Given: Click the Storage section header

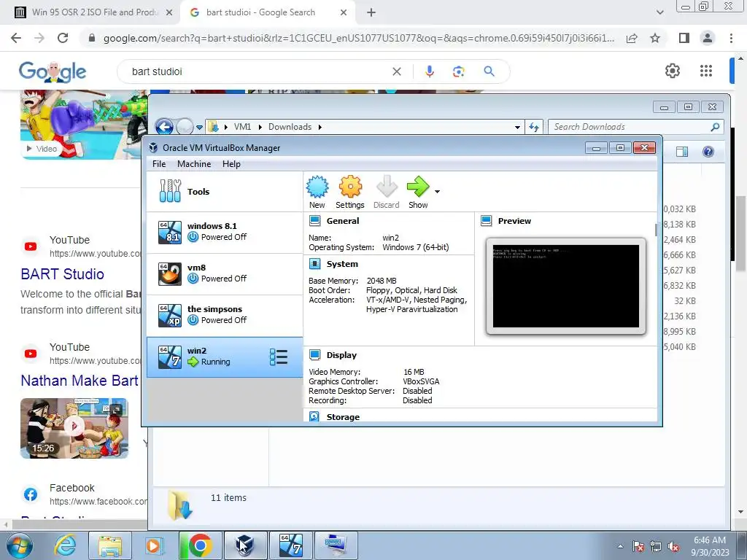Looking at the screenshot, I should [343, 417].
